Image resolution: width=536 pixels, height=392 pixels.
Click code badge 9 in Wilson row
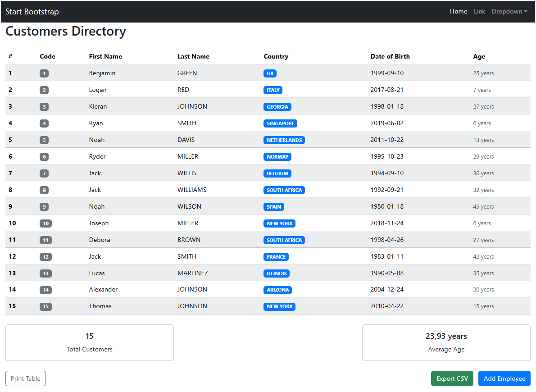[44, 207]
